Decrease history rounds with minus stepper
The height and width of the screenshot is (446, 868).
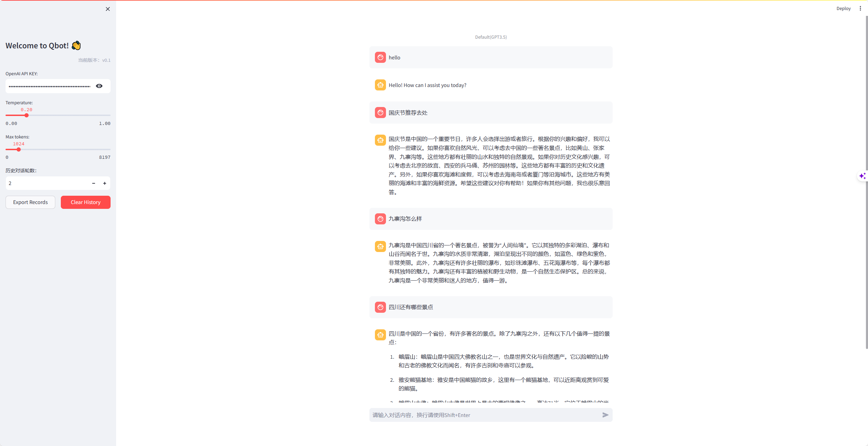(94, 183)
